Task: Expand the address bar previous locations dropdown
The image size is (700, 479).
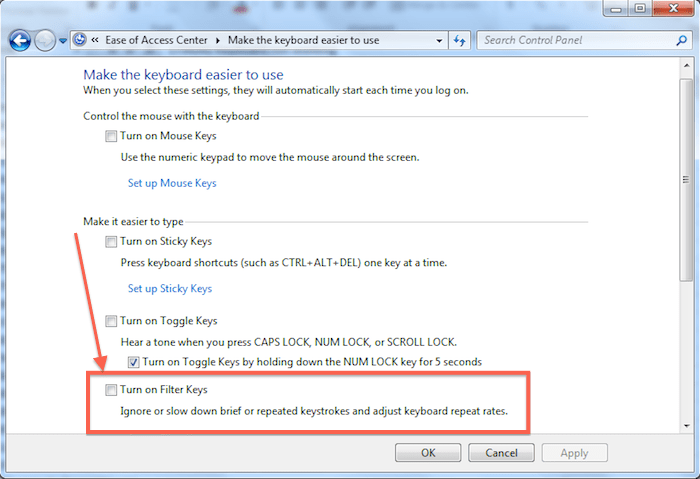Action: [x=439, y=41]
